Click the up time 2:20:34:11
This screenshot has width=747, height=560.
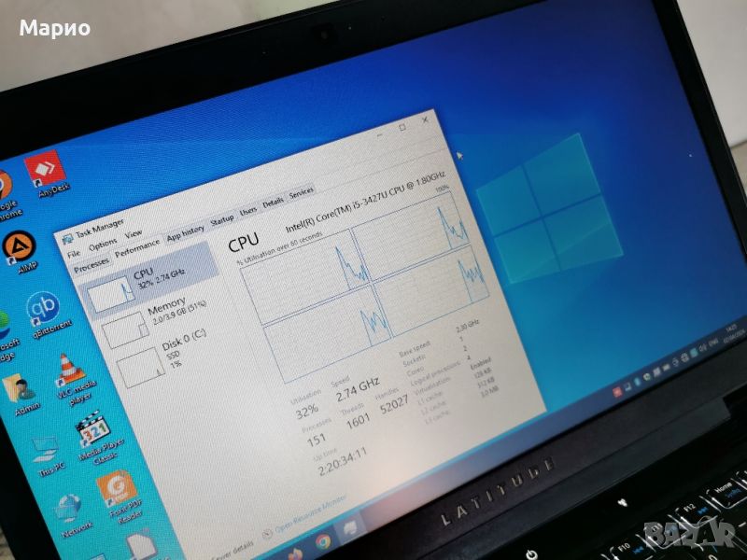(342, 463)
